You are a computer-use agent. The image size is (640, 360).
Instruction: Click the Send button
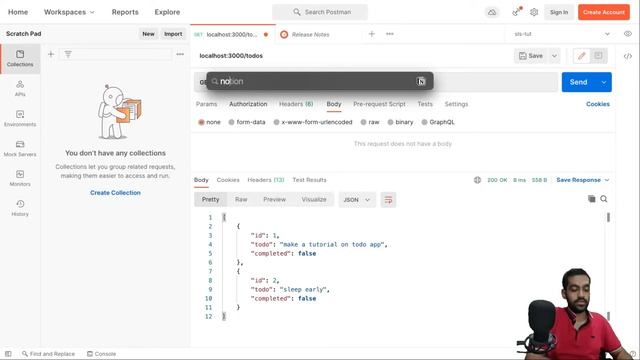tap(578, 82)
